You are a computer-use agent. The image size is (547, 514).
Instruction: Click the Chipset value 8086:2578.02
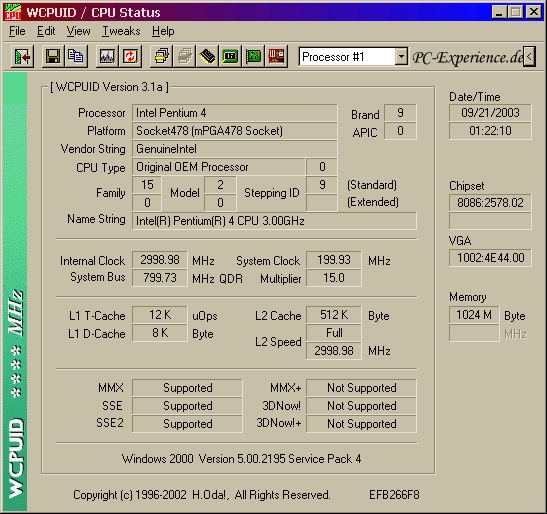[490, 203]
